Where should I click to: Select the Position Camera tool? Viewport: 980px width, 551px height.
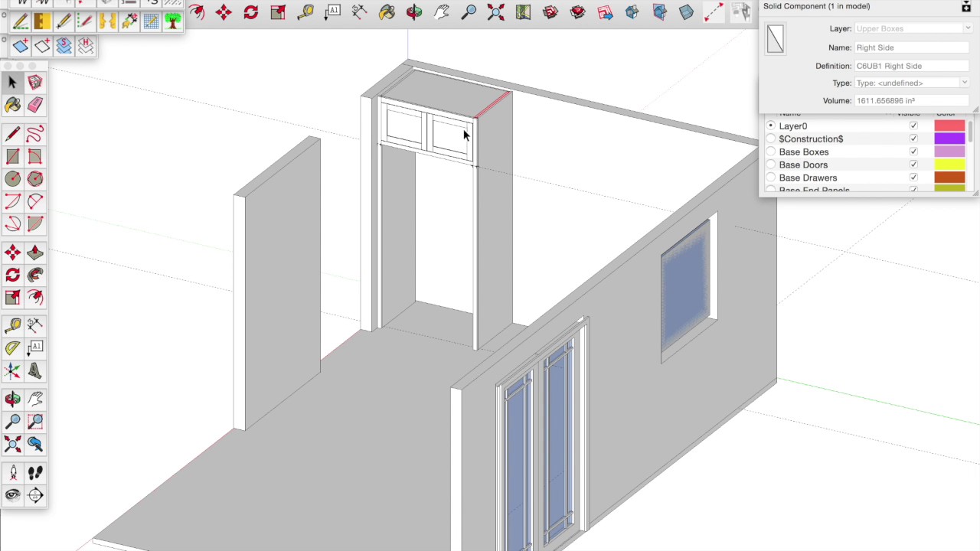click(12, 473)
